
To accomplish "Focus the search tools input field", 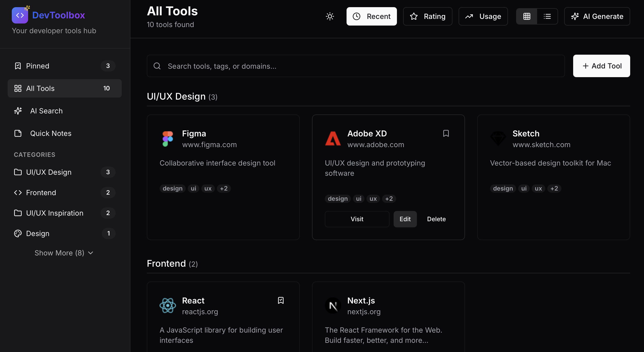I will pos(356,66).
